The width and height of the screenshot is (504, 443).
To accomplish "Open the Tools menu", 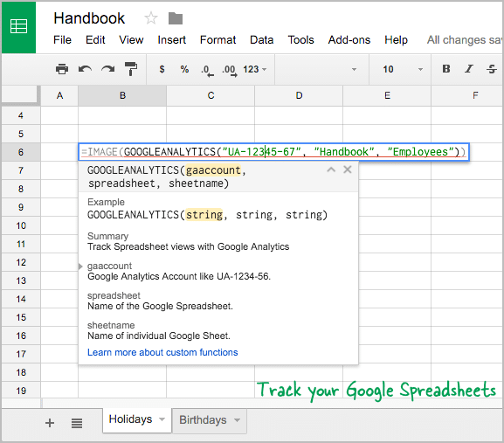I will 300,40.
